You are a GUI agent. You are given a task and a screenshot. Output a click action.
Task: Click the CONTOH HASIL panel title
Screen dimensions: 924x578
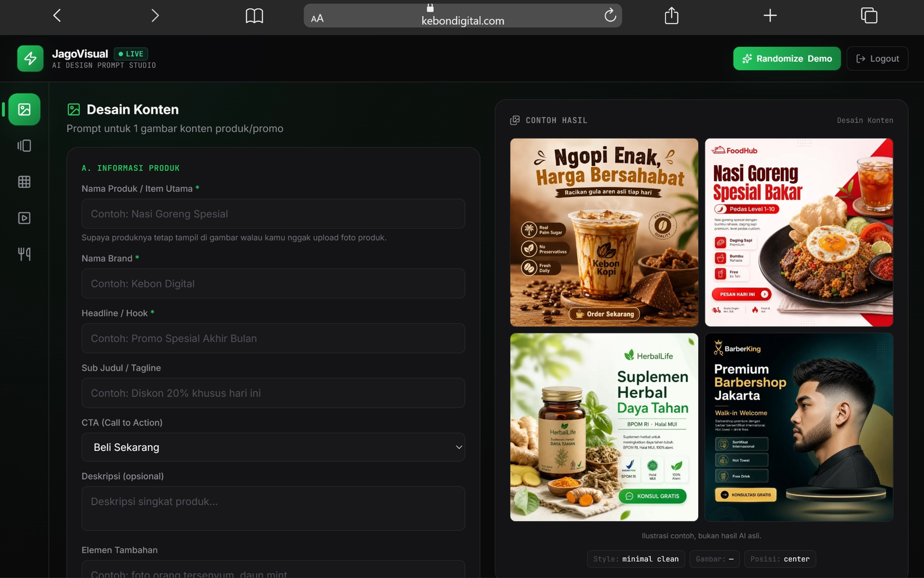pos(556,120)
